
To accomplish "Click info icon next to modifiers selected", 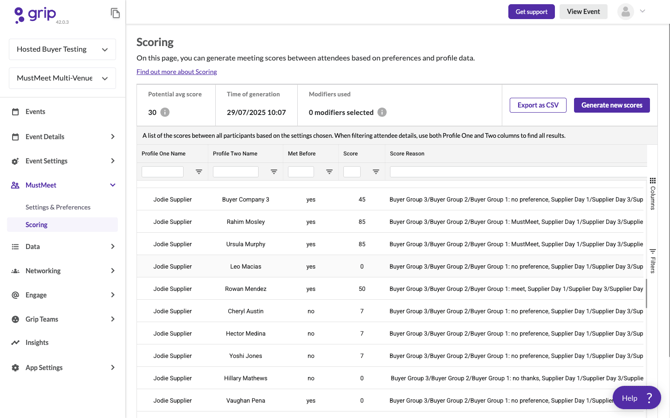I will tap(382, 112).
